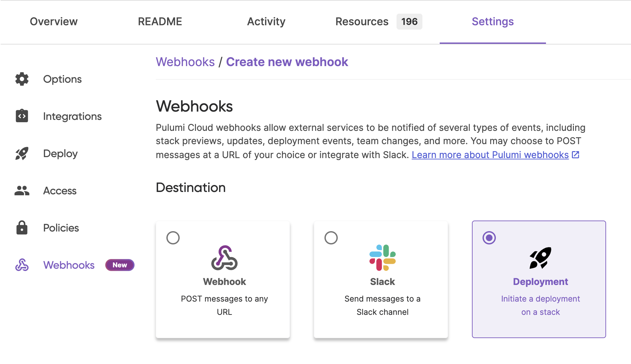Click the Resources count badge showing 196
Viewport: 631px width, 364px height.
(409, 21)
